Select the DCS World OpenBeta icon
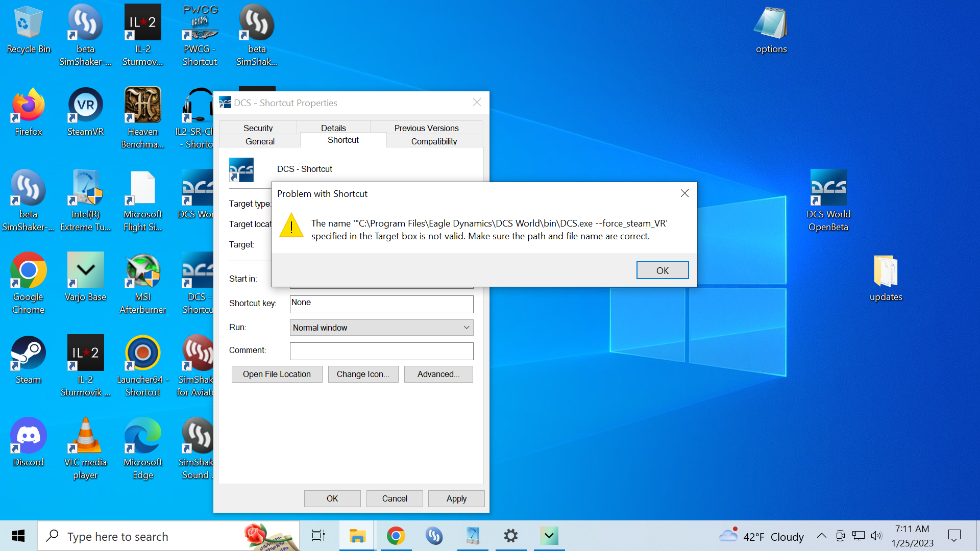 point(828,201)
